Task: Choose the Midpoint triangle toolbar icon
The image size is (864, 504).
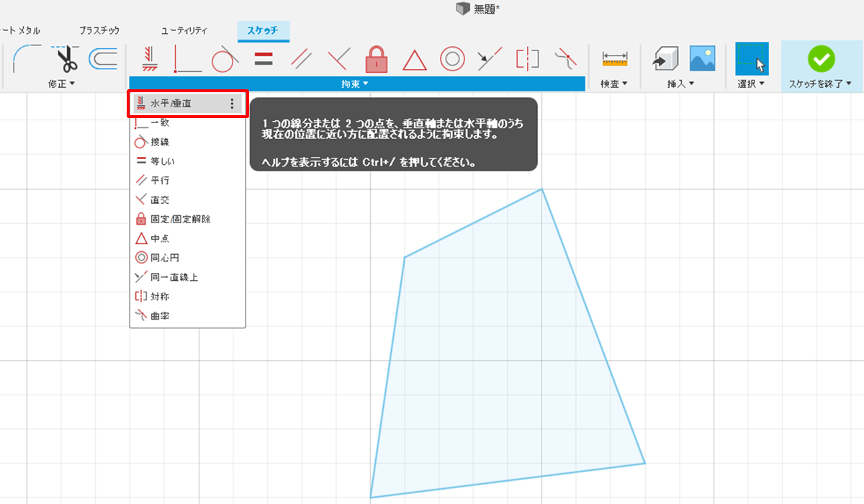Action: [414, 59]
